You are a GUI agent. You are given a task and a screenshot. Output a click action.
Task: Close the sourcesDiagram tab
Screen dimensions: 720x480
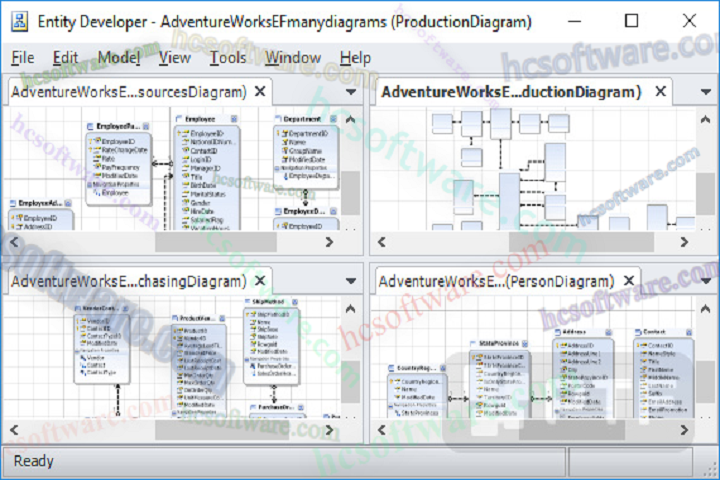pyautogui.click(x=260, y=91)
